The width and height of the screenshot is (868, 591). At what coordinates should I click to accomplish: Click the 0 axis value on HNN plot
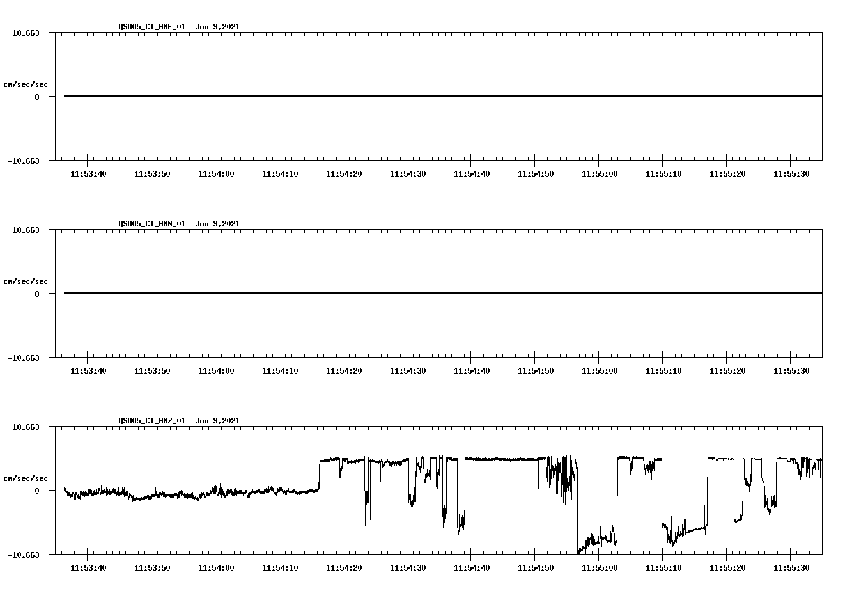point(37,294)
